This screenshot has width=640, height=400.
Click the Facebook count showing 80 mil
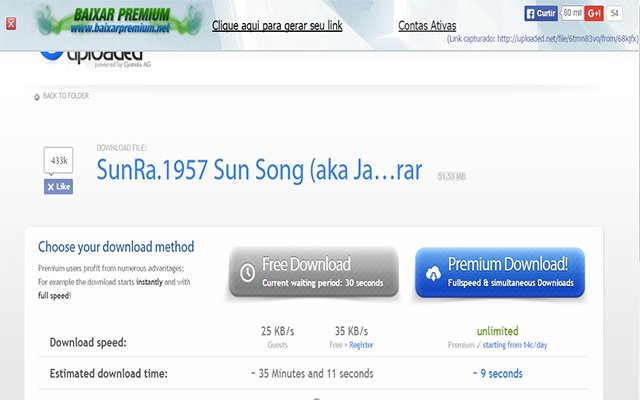[x=571, y=13]
